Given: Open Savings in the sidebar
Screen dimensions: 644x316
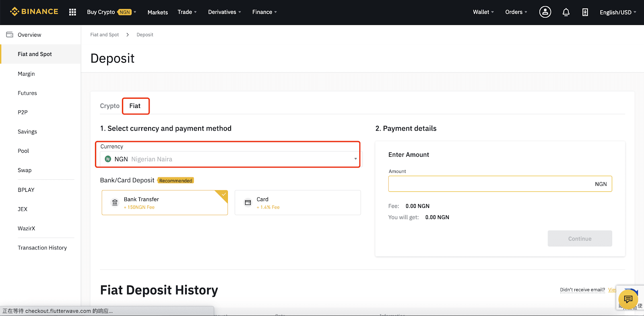Looking at the screenshot, I should (27, 132).
